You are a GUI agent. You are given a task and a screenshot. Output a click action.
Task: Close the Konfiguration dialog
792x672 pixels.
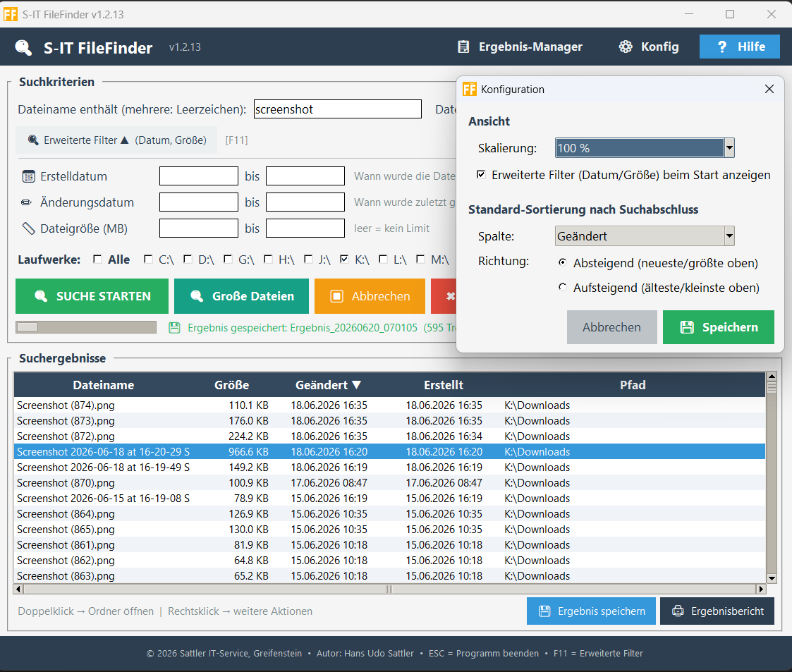(x=769, y=89)
